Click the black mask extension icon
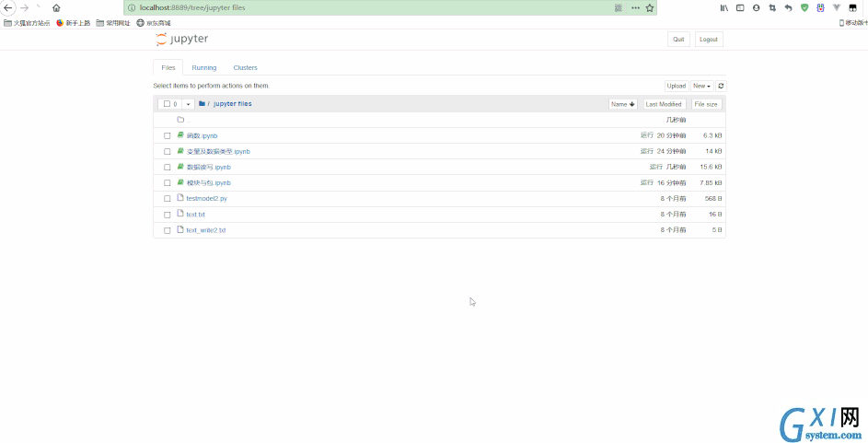The height and width of the screenshot is (443, 868). pyautogui.click(x=853, y=7)
